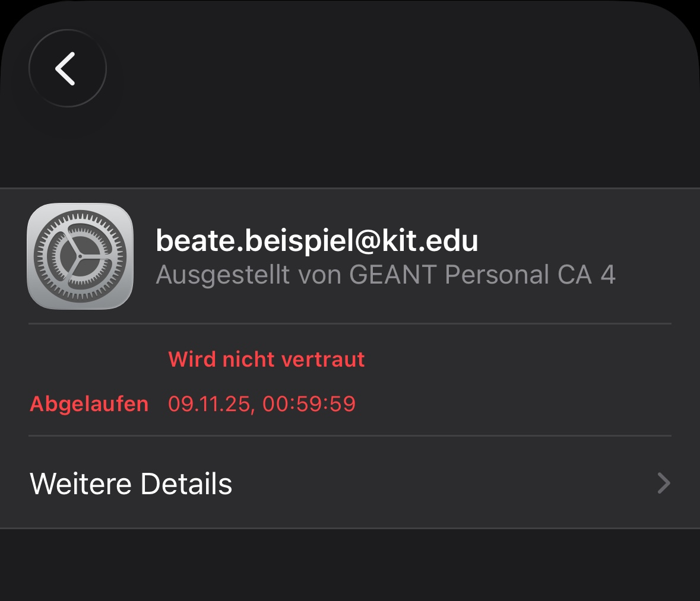
Task: Click the red 'Abgelaufen' label
Action: [89, 404]
